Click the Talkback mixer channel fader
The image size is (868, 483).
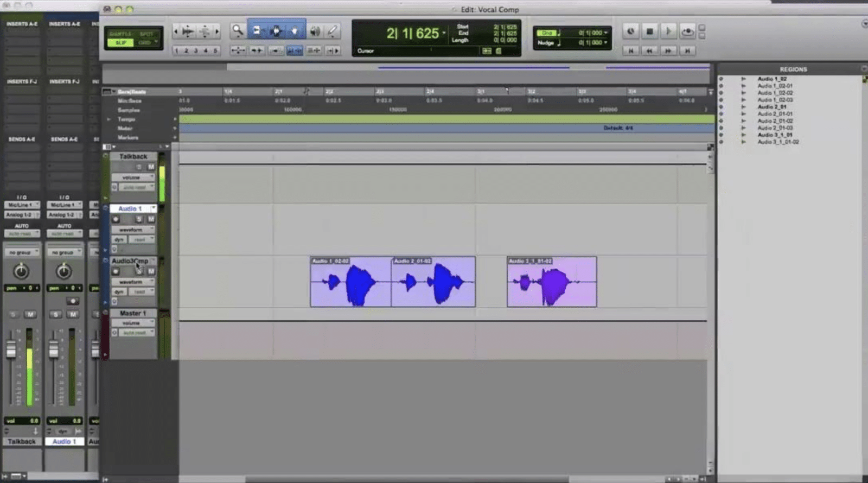tap(11, 349)
